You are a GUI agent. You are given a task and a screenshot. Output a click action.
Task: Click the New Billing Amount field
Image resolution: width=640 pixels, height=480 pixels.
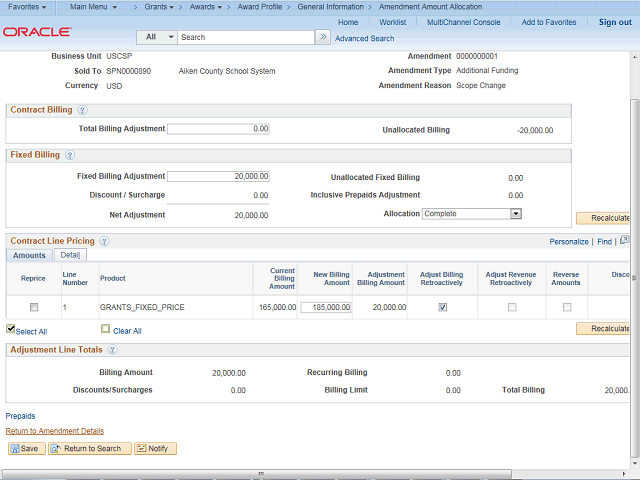326,308
